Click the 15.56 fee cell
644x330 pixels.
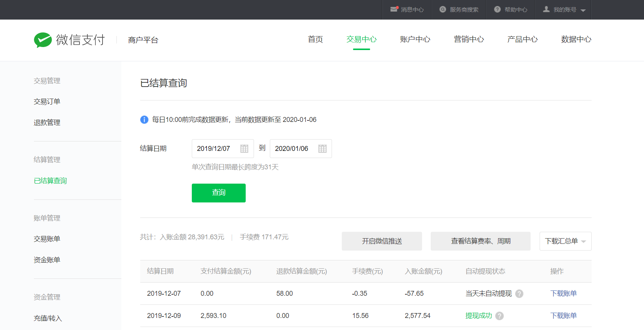pyautogui.click(x=360, y=316)
